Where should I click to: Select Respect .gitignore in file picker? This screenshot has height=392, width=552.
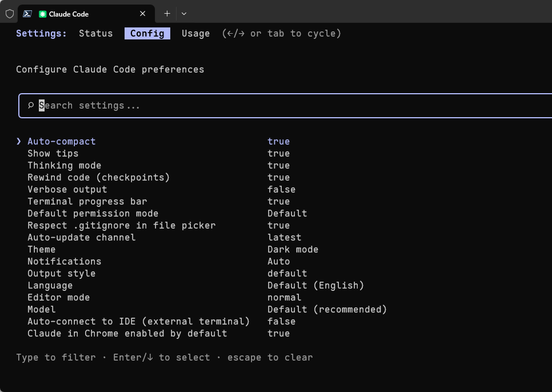tap(122, 225)
